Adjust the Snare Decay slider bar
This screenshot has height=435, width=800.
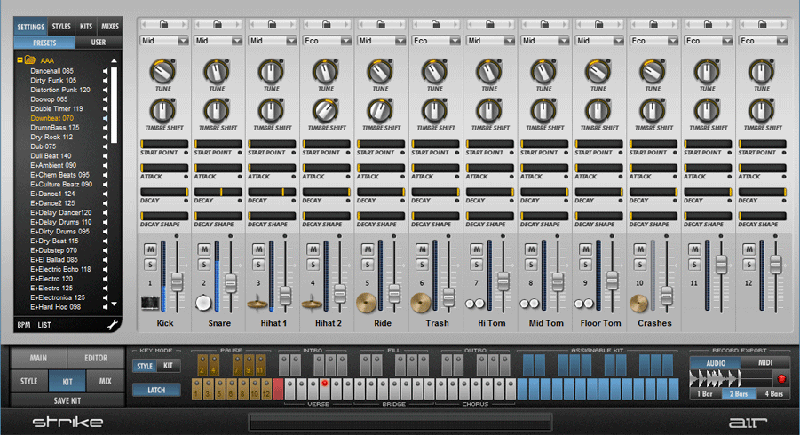pyautogui.click(x=218, y=192)
